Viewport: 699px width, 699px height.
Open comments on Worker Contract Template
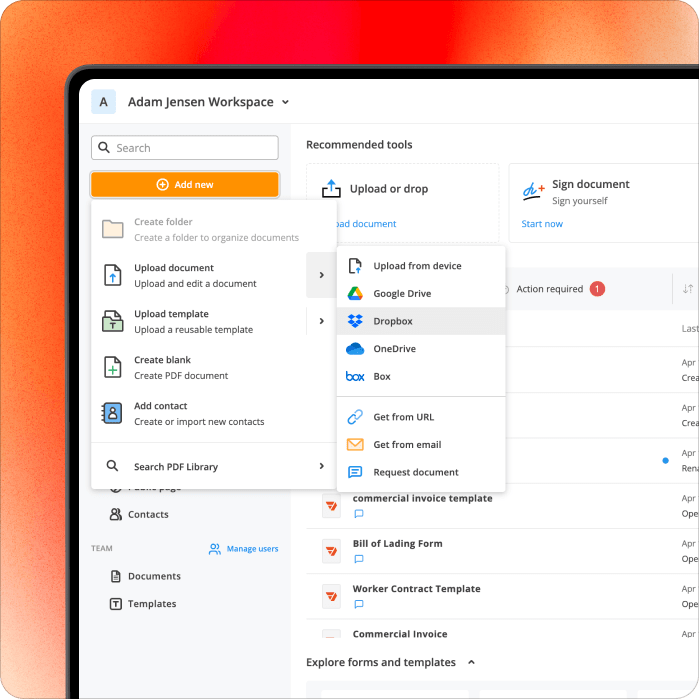point(358,604)
